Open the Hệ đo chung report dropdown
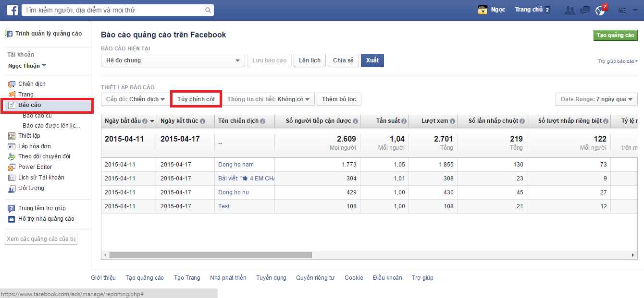 (173, 60)
